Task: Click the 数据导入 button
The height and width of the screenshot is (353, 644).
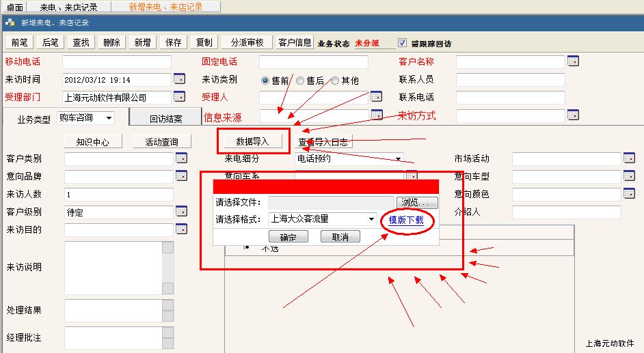Action: (x=253, y=141)
